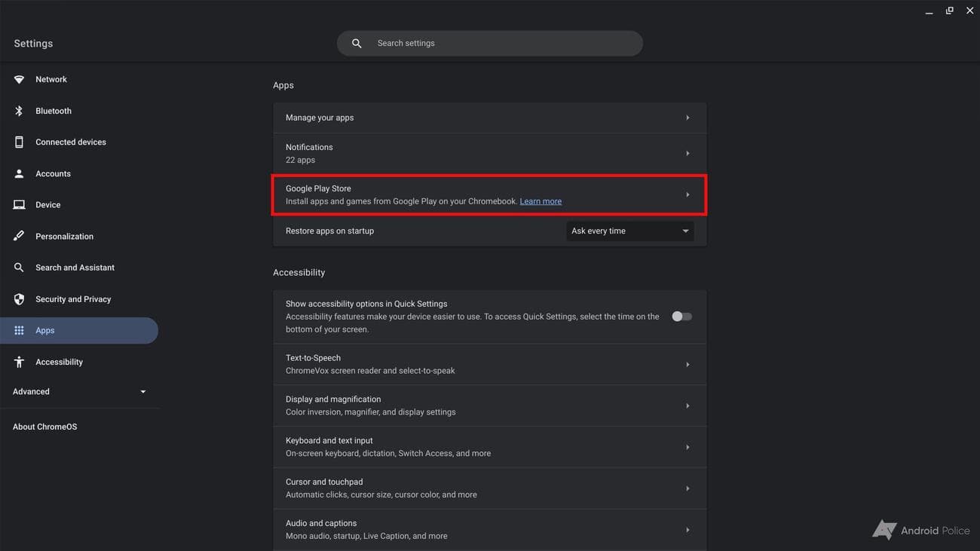The image size is (980, 551).
Task: Click the search magnifier icon in search bar
Action: coord(357,44)
